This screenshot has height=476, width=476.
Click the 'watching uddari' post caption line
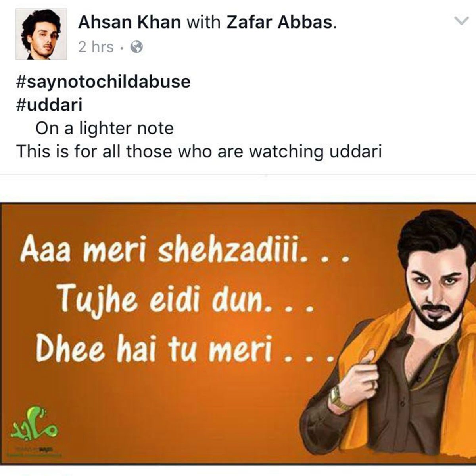[x=199, y=152]
